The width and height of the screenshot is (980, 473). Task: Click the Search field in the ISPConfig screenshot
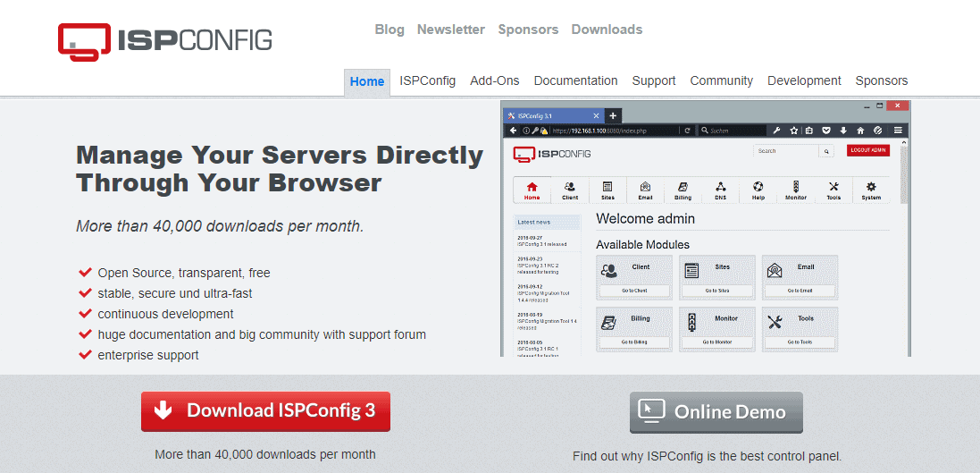[x=785, y=151]
